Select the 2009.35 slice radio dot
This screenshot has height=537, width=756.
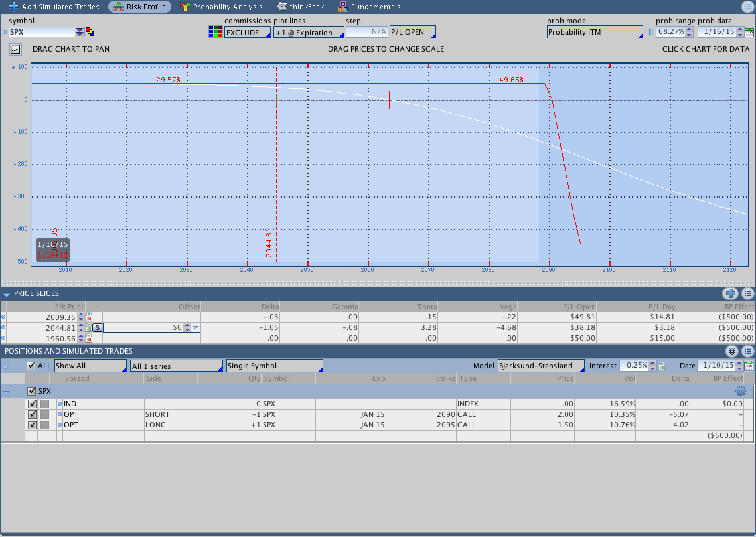click(x=3, y=317)
